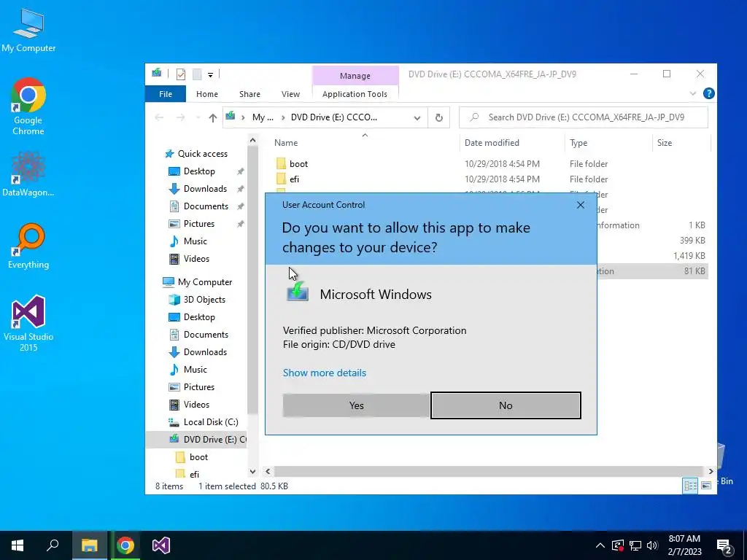Go up one folder level arrow
Screen dimensions: 747x560
(x=212, y=117)
